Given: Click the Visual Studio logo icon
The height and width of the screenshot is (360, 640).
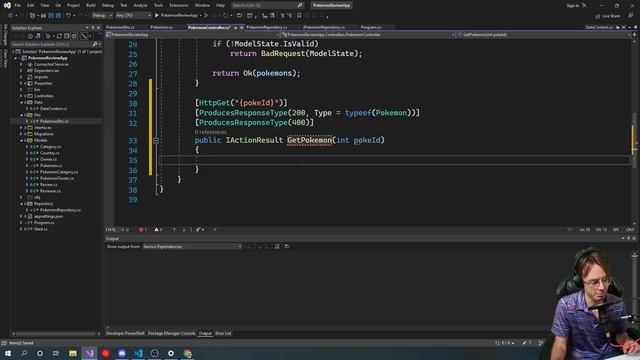Looking at the screenshot, I should click(x=7, y=5).
